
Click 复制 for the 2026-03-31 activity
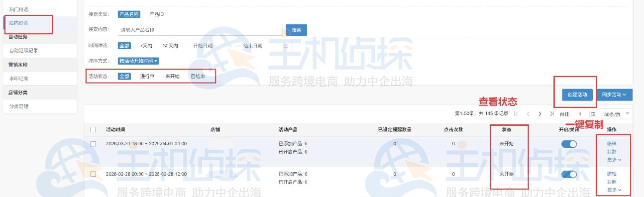point(612,151)
